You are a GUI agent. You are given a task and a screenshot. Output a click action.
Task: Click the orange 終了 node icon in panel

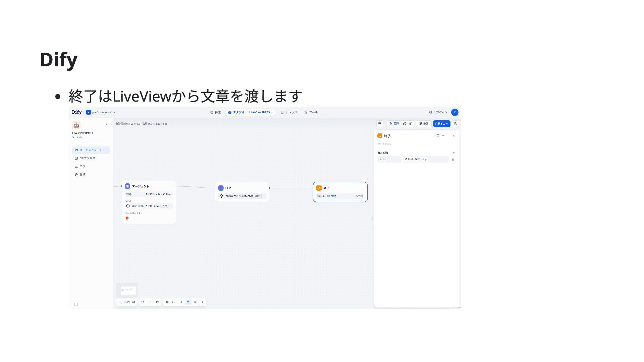click(x=380, y=136)
